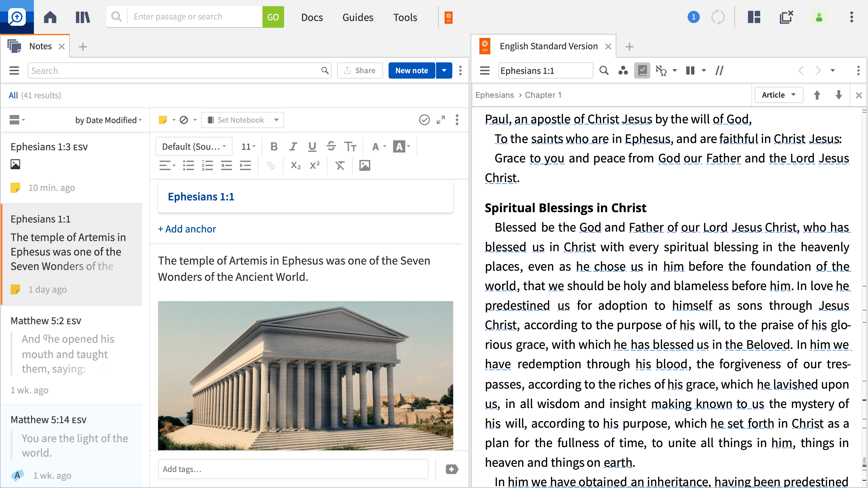This screenshot has width=868, height=488.
Task: Switch to the English Standard Version tab
Action: click(x=548, y=46)
